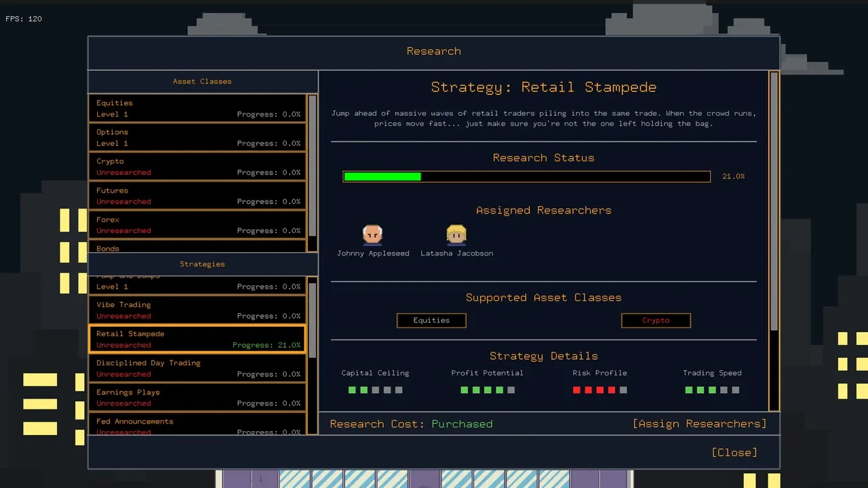The height and width of the screenshot is (488, 868).
Task: Open the Crypto asset class entry
Action: coord(197,167)
